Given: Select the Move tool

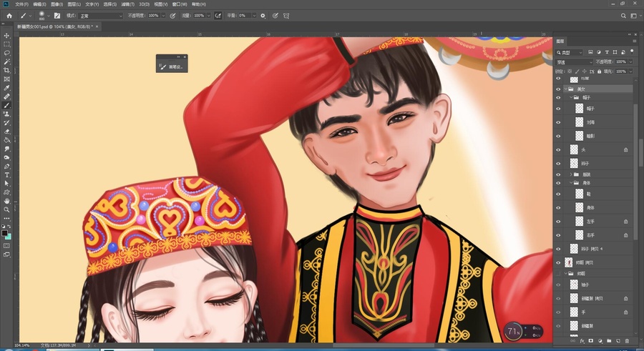Looking at the screenshot, I should [x=6, y=36].
